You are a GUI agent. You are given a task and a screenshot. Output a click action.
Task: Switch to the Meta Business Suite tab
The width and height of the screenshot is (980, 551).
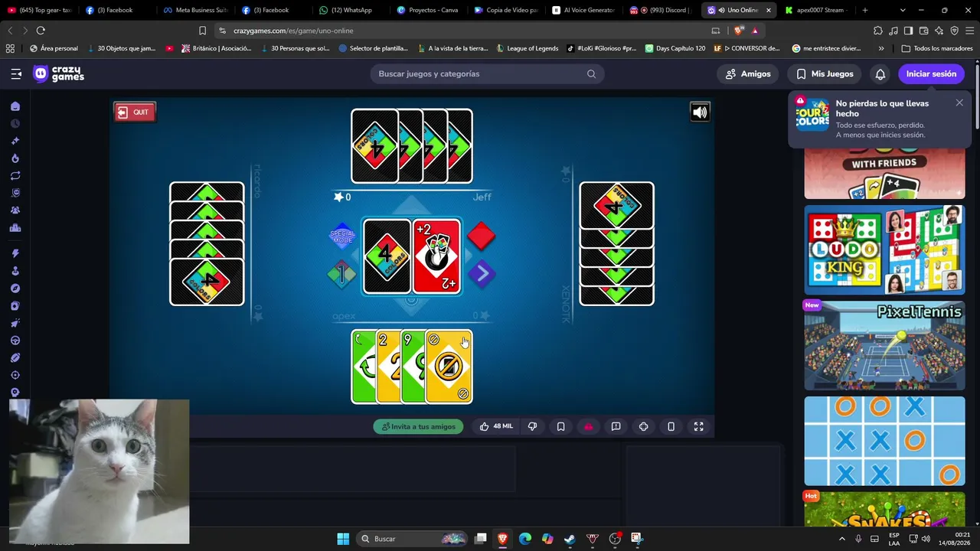(x=196, y=10)
